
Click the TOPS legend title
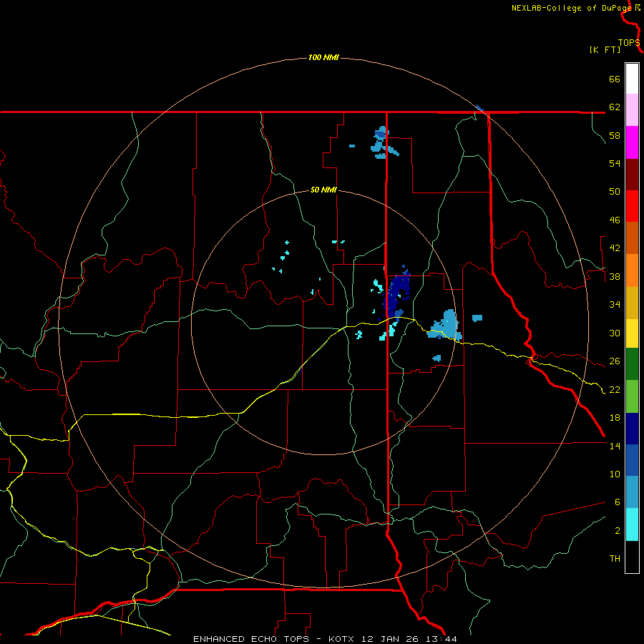pos(629,43)
